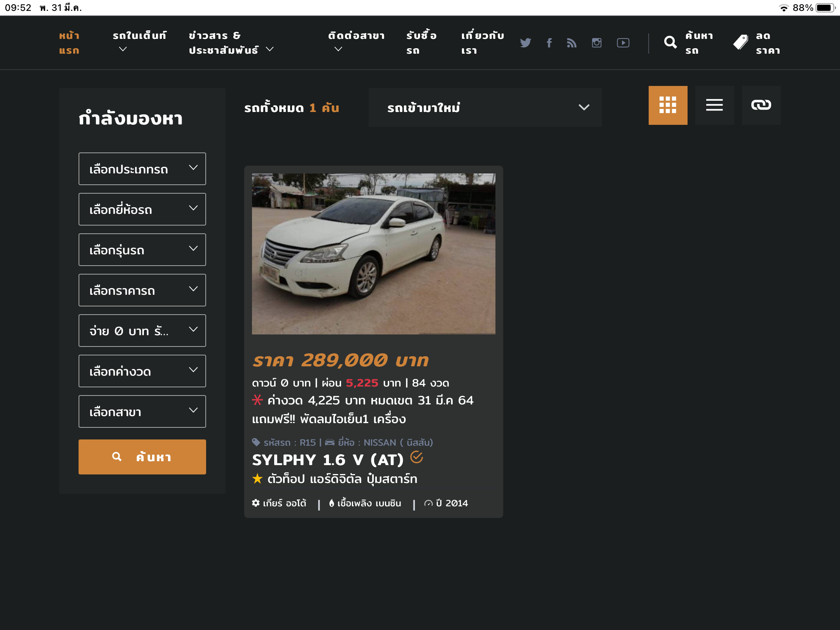Click the RSS feed icon
840x630 pixels.
[572, 43]
